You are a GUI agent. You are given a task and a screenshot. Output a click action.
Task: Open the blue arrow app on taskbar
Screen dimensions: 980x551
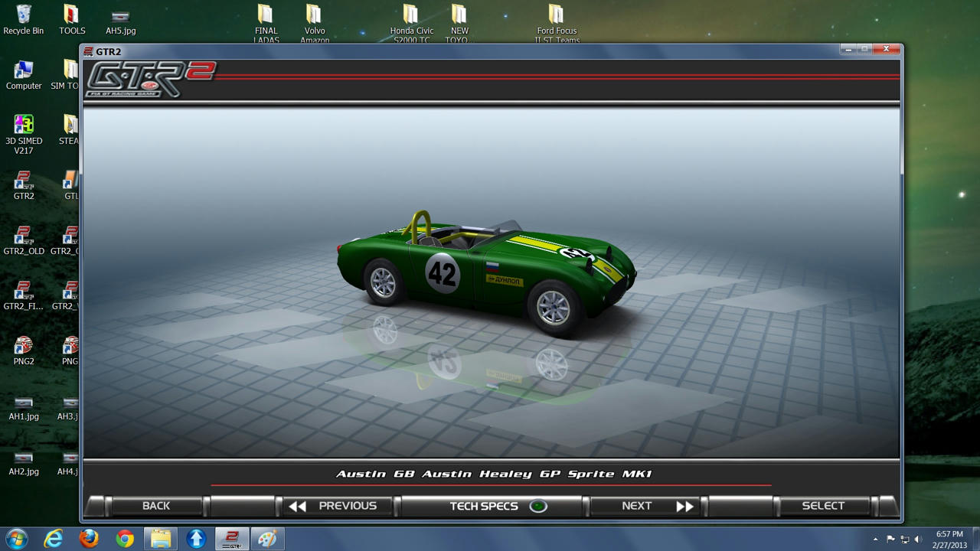[196, 539]
